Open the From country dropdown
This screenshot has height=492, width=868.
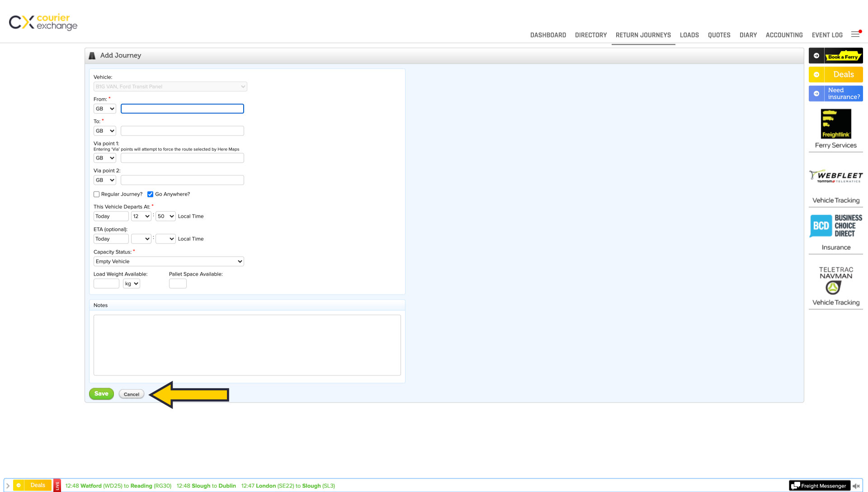tap(104, 109)
